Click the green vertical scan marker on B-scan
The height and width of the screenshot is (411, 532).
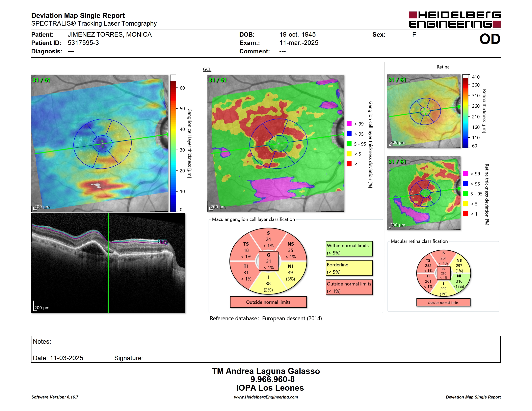pos(108,263)
